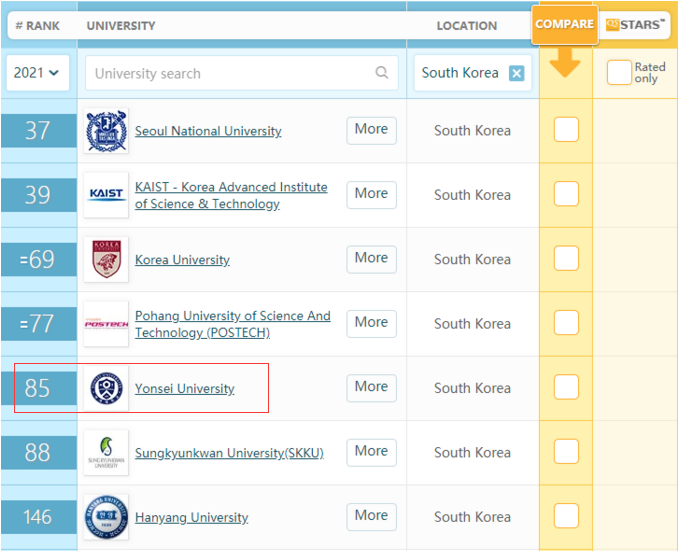Open the Korea University link
Viewport: 680px width, 551px height.
coord(182,260)
